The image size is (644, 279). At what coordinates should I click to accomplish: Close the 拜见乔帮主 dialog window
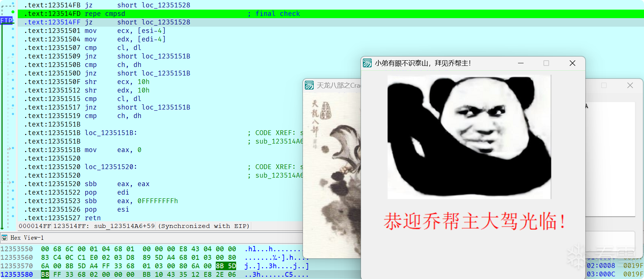pos(572,63)
